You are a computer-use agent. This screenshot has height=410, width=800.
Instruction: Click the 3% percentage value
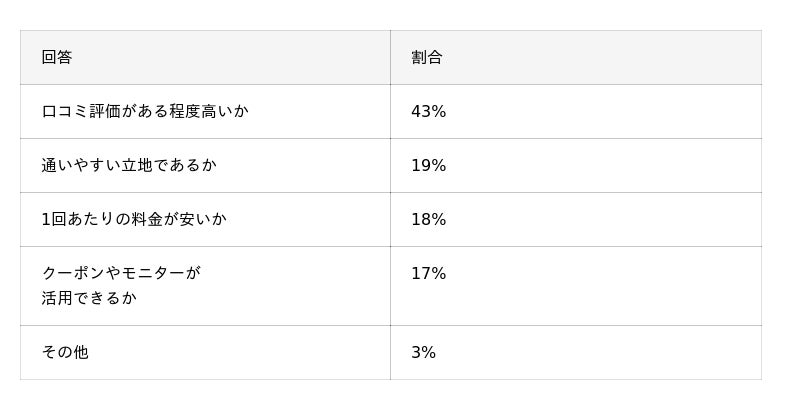(423, 352)
